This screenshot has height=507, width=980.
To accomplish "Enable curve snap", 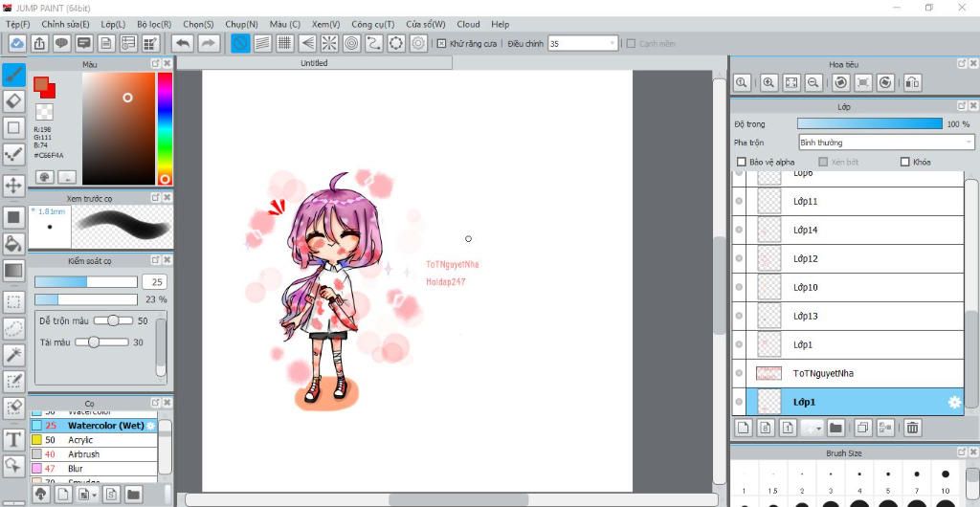I will 374,43.
